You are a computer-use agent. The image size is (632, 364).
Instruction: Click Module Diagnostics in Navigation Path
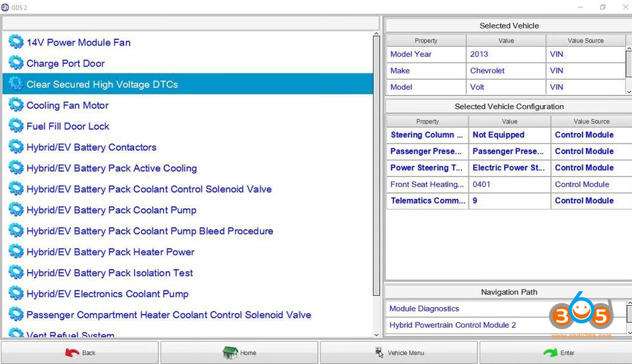[424, 309]
